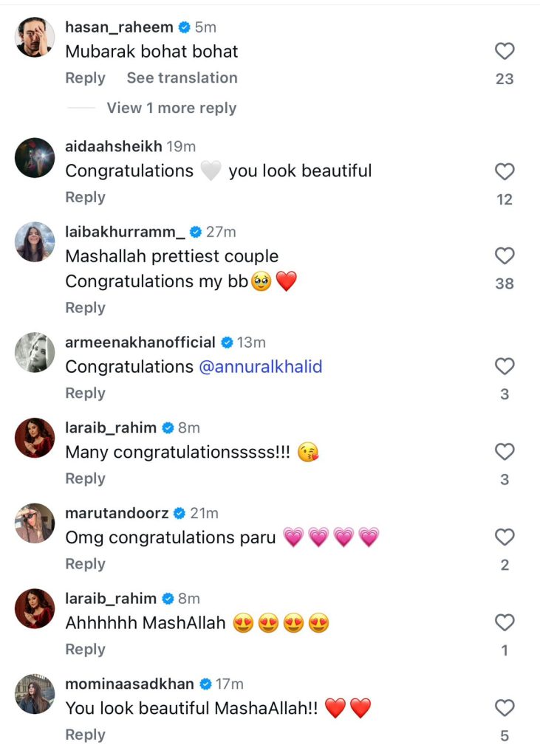This screenshot has height=756, width=540.
Task: Like marutandoorz's comment with the heart
Action: (504, 537)
